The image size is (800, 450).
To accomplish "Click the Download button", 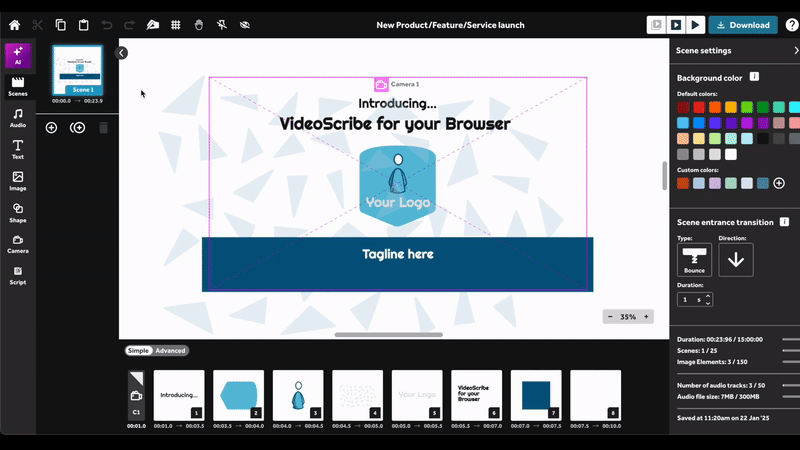I will coord(743,25).
